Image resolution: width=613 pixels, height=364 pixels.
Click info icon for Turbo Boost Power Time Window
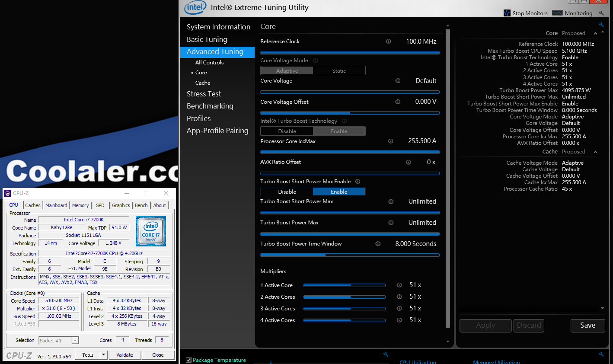[378, 244]
